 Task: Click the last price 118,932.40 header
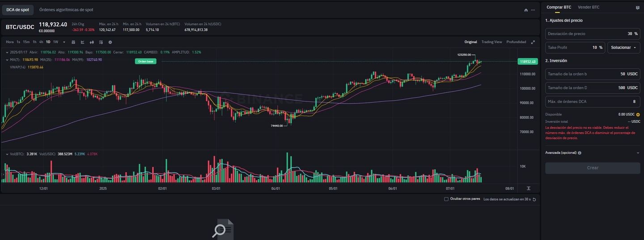pyautogui.click(x=53, y=25)
